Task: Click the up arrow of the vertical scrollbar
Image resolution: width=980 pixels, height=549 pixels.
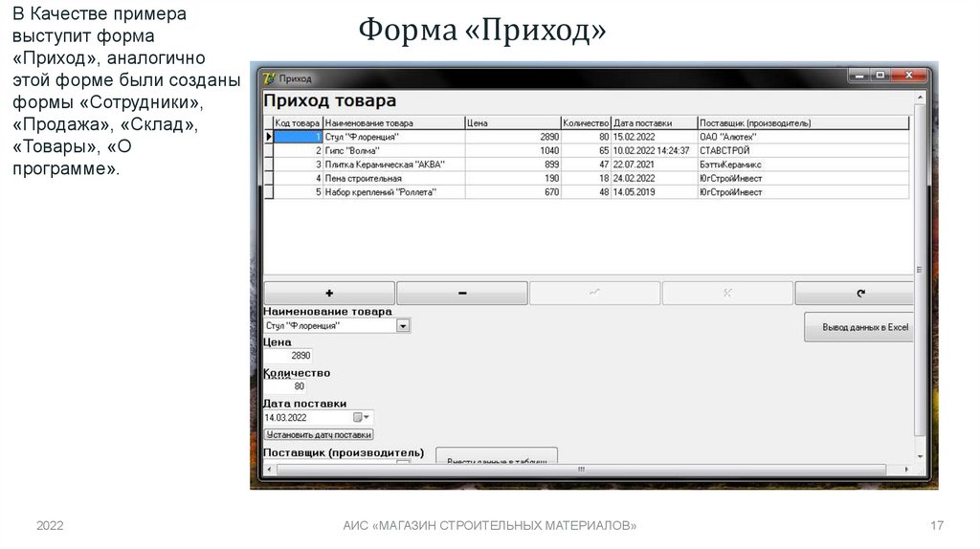Action: click(920, 99)
